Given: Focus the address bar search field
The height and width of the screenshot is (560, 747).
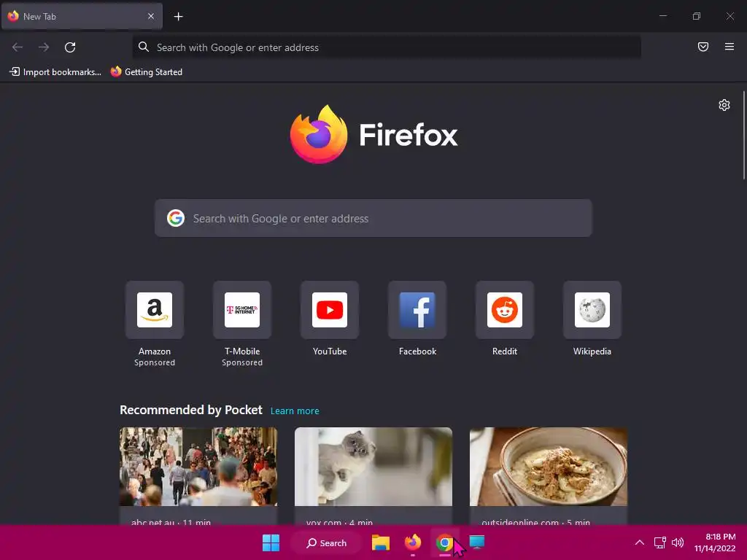Looking at the screenshot, I should tap(387, 47).
